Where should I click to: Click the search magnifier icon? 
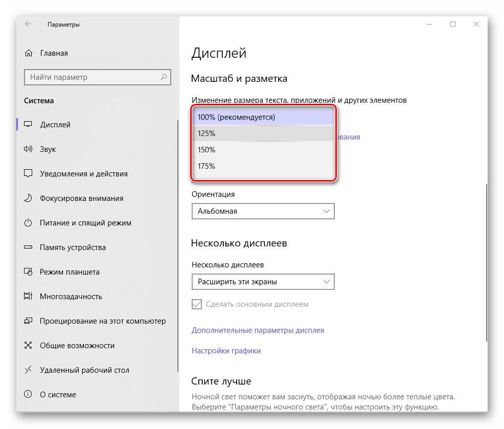(164, 77)
